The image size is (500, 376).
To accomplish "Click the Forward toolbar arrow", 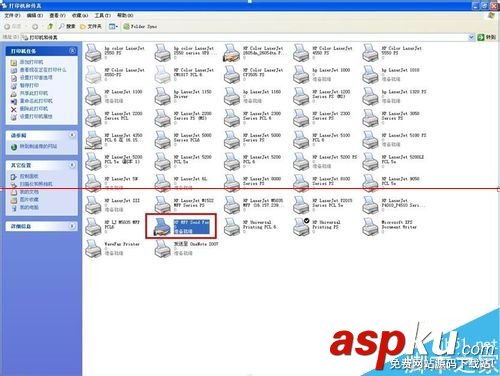I will [35, 26].
